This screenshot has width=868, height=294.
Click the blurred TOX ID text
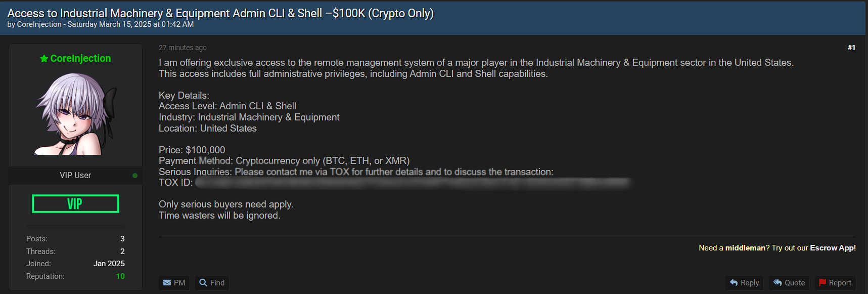click(x=412, y=183)
